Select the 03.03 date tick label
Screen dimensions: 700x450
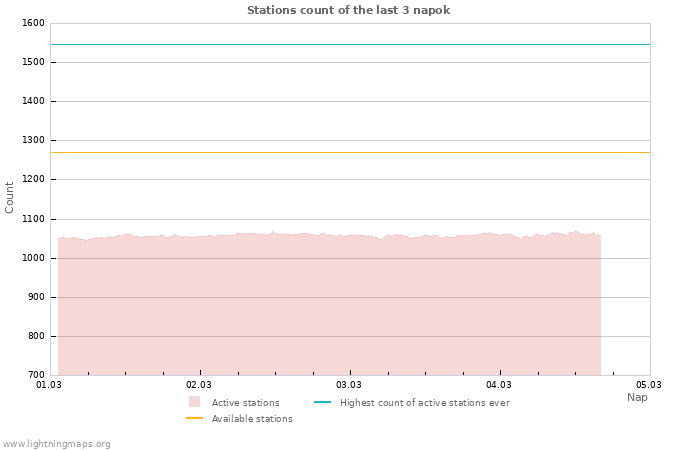tap(349, 384)
